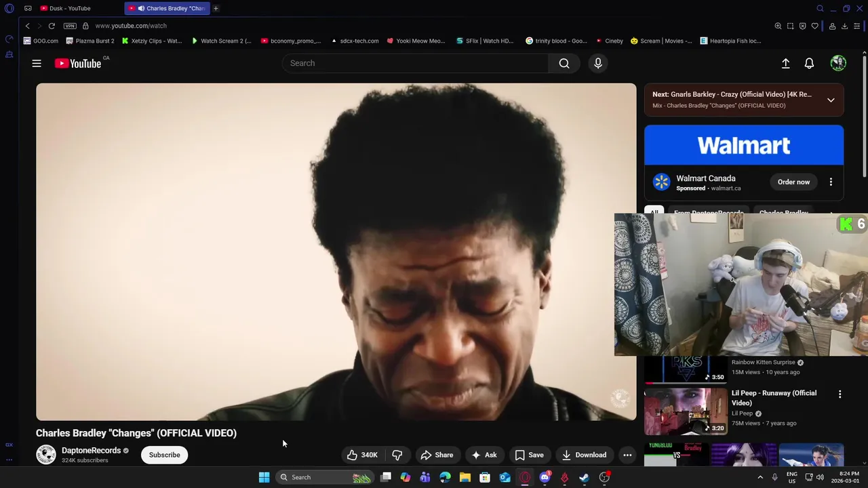Switch to the Dusk - YouTube tab

69,8
